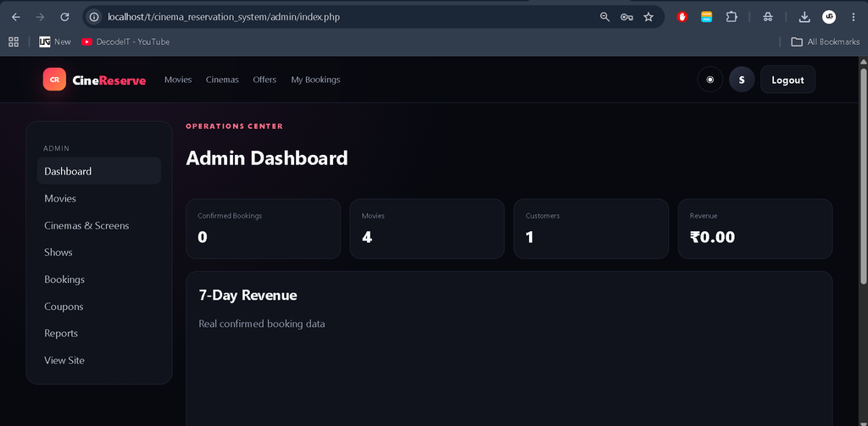Click the CineReserve brand name
The image size is (868, 426).
click(109, 80)
